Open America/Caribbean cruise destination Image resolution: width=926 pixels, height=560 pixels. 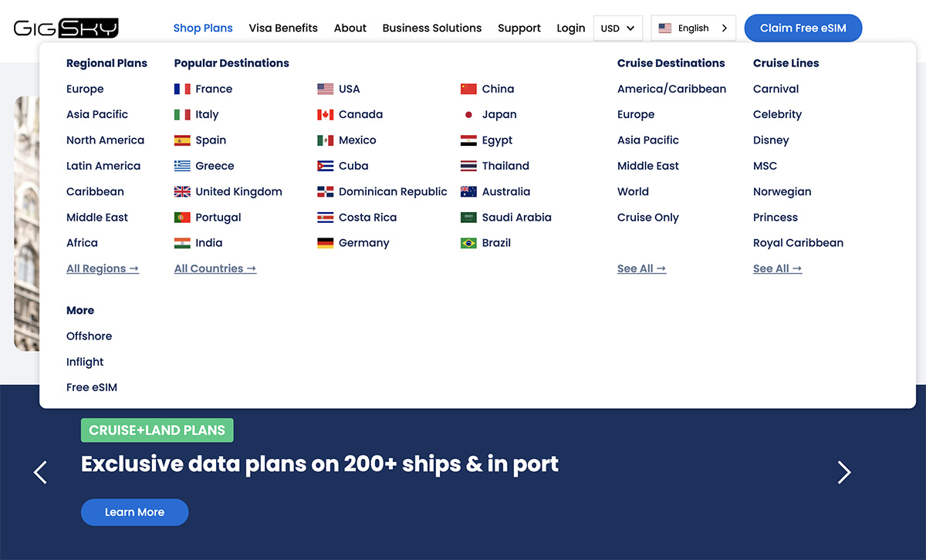tap(671, 89)
